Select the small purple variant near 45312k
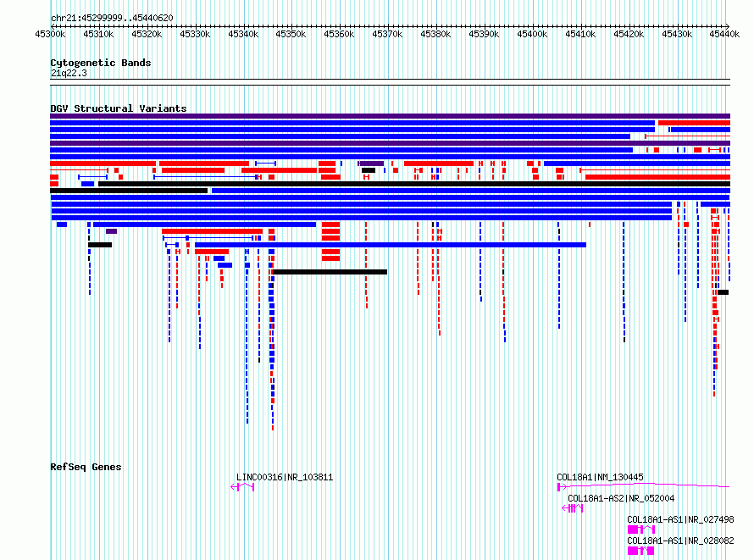Screen dimensions: 754x560 point(111,231)
